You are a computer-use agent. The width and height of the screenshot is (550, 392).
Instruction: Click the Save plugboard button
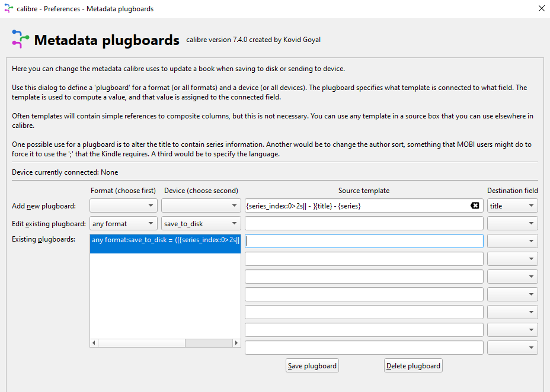(x=312, y=366)
